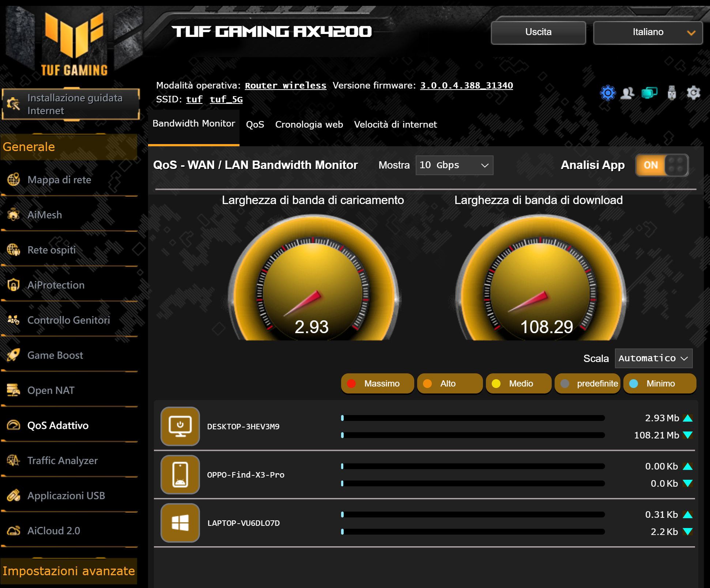This screenshot has width=710, height=588.
Task: Open the Router wireless mode link
Action: 286,86
